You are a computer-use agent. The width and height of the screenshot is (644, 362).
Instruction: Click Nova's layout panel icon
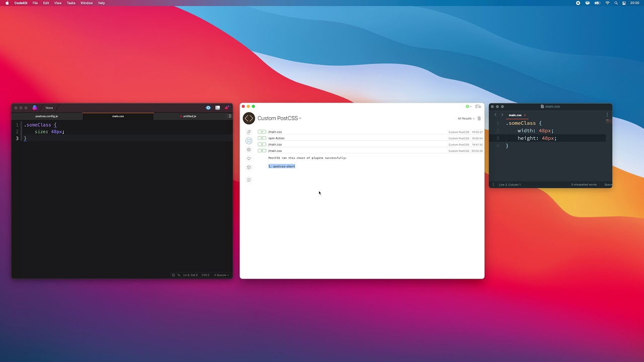point(218,108)
